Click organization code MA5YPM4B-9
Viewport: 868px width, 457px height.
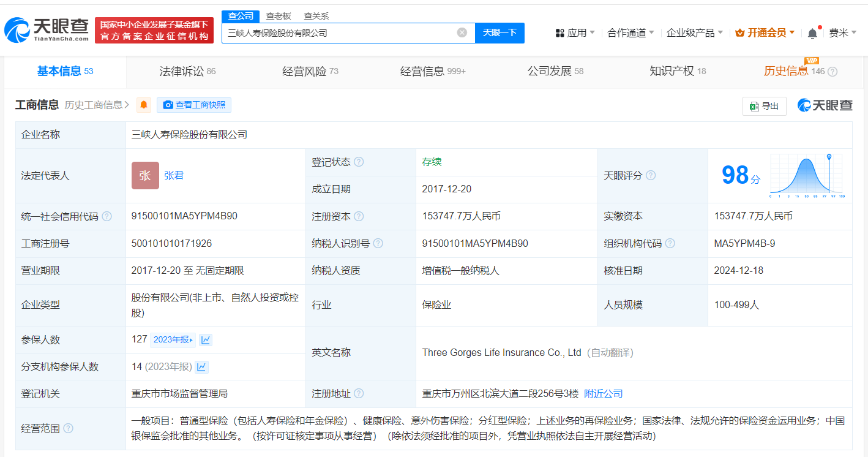tap(744, 243)
